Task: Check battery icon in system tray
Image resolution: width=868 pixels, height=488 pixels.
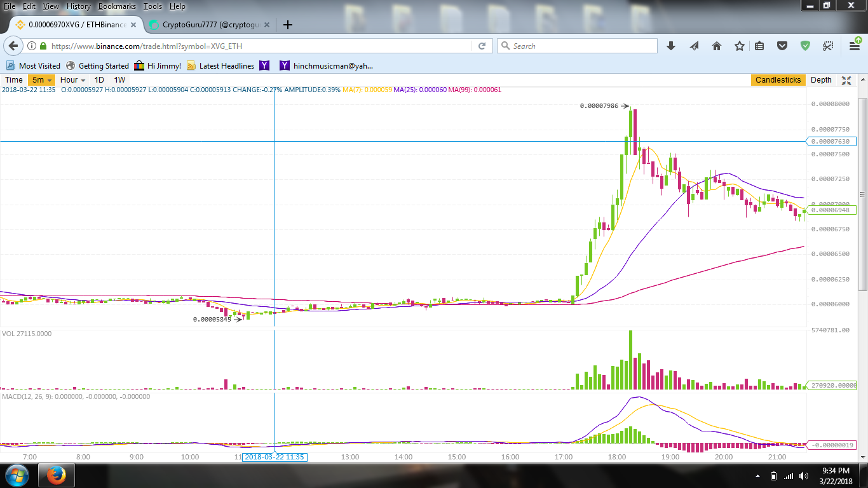Action: click(773, 476)
